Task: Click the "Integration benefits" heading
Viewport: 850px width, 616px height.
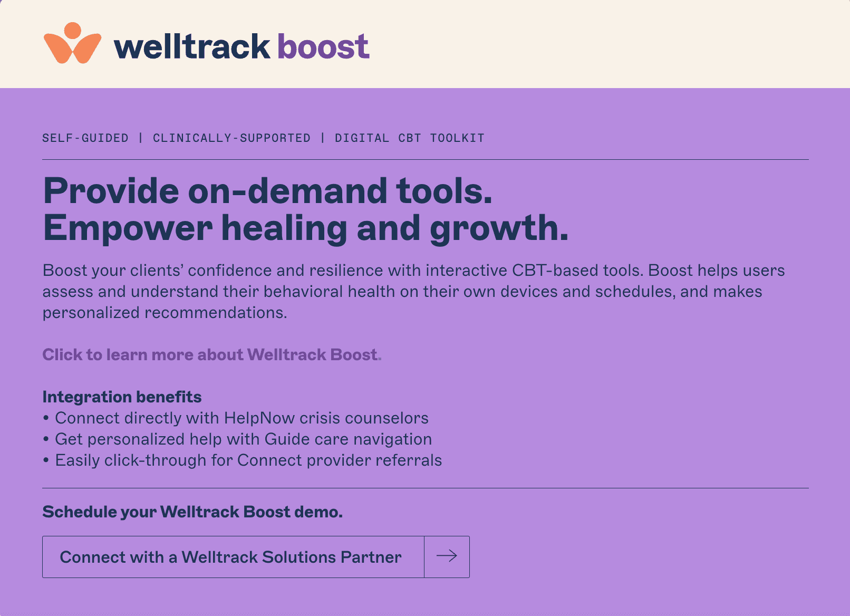Action: tap(122, 397)
